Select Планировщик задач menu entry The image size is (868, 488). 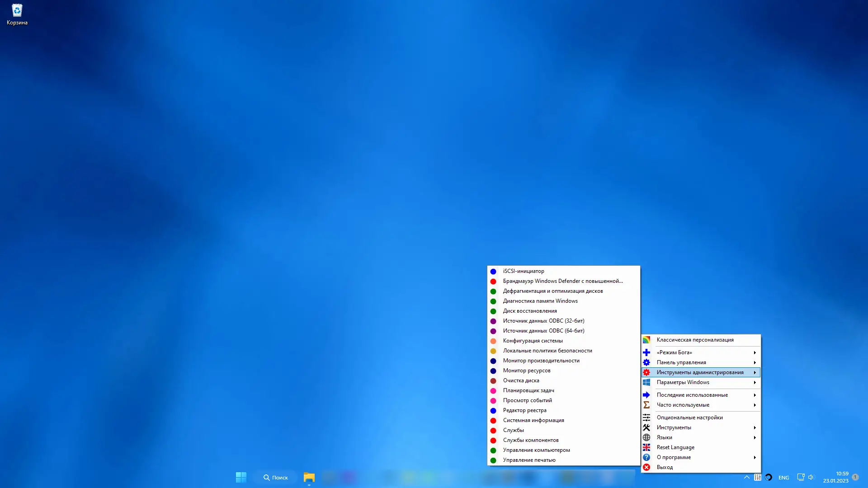(528, 390)
